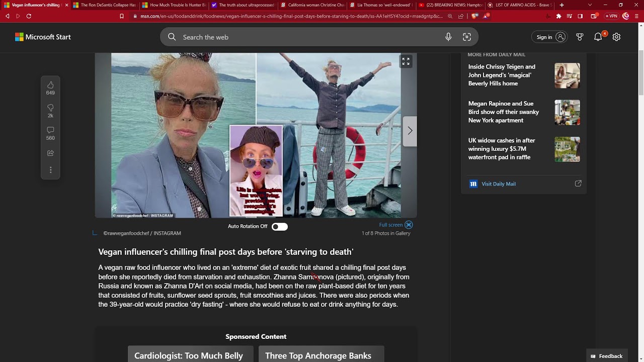Reload the page with the refresh icon

pyautogui.click(x=29, y=16)
